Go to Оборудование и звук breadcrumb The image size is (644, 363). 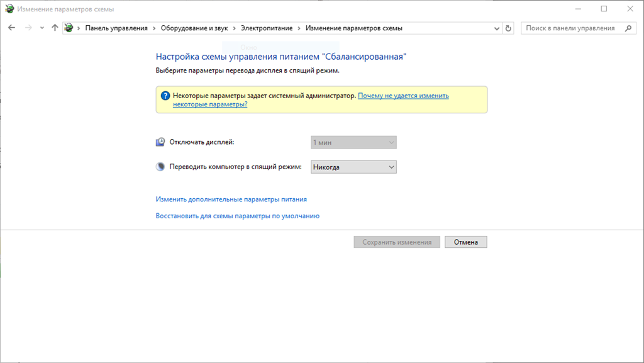pyautogui.click(x=194, y=28)
